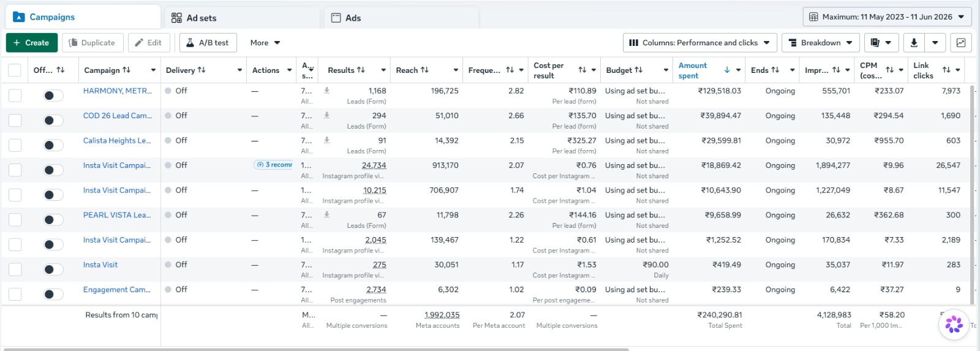Sort by Amount spent arrow
This screenshot has width=980, height=351.
click(x=727, y=70)
